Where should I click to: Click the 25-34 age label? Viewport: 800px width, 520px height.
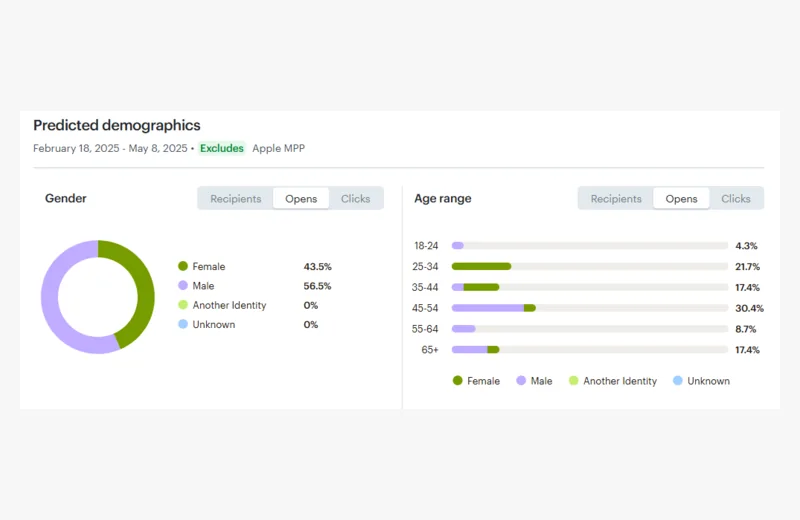[425, 266]
